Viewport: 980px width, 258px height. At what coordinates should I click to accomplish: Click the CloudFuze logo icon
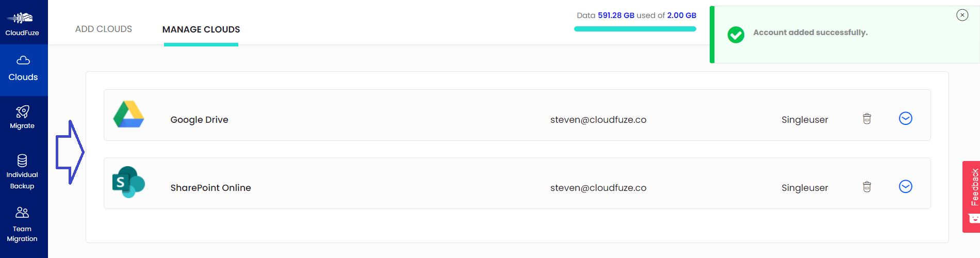point(21,18)
